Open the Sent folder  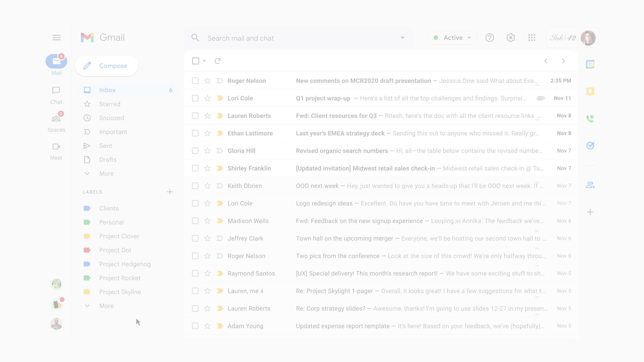click(x=105, y=145)
